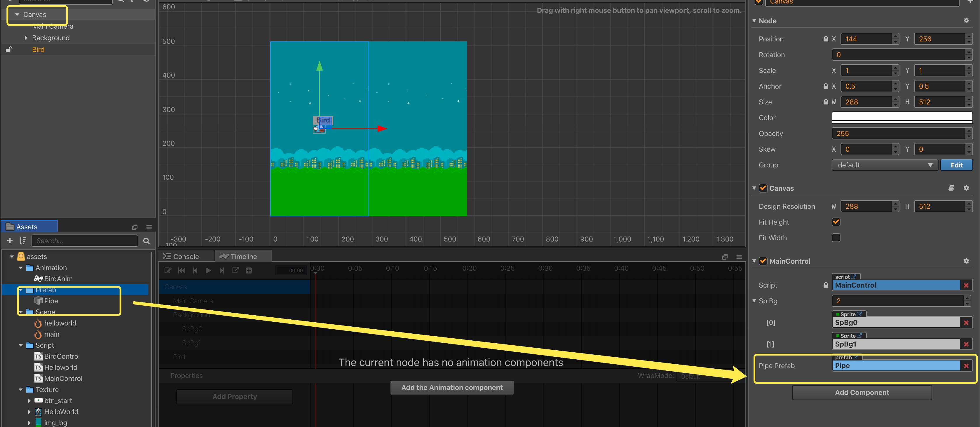The image size is (980, 427).
Task: Collapse the Node properties section
Action: click(x=754, y=20)
